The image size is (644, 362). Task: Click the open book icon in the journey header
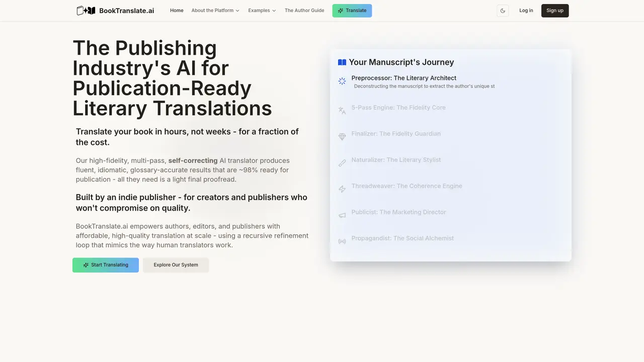342,62
